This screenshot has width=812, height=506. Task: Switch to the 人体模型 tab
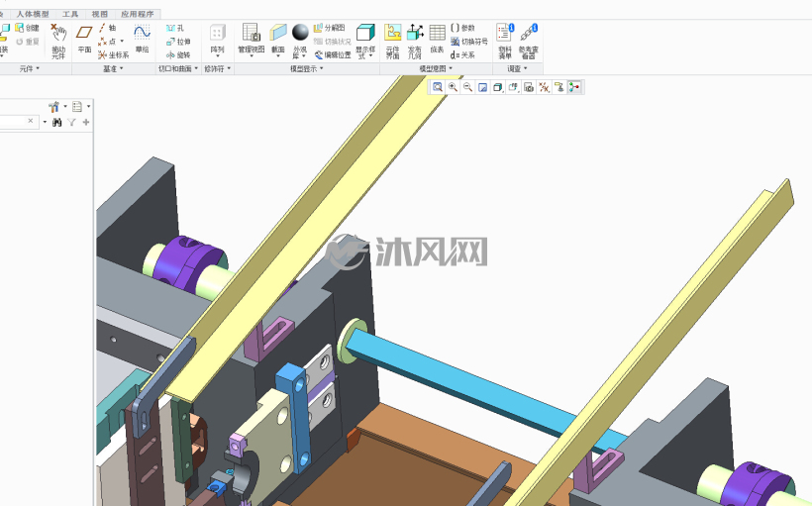(x=33, y=14)
